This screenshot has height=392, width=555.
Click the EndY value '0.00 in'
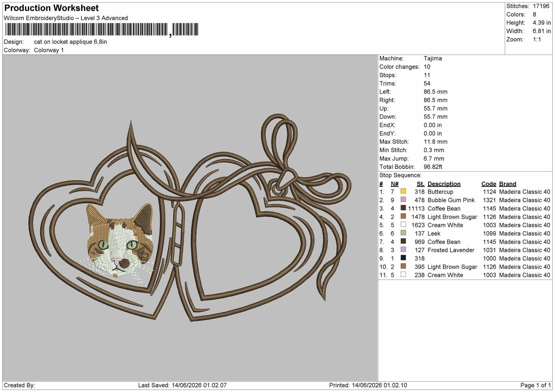pyautogui.click(x=433, y=134)
